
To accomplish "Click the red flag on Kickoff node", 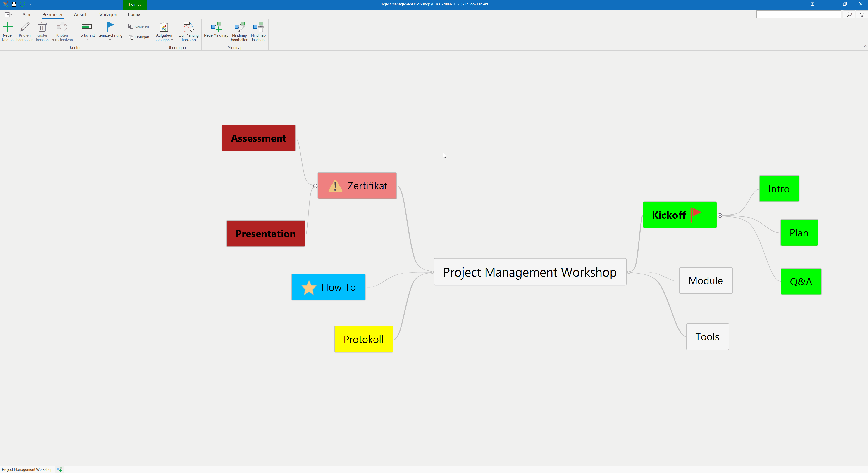I will [696, 215].
